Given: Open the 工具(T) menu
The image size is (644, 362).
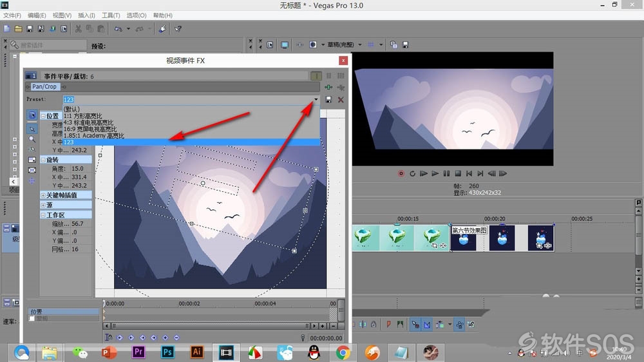Looking at the screenshot, I should pyautogui.click(x=111, y=15).
